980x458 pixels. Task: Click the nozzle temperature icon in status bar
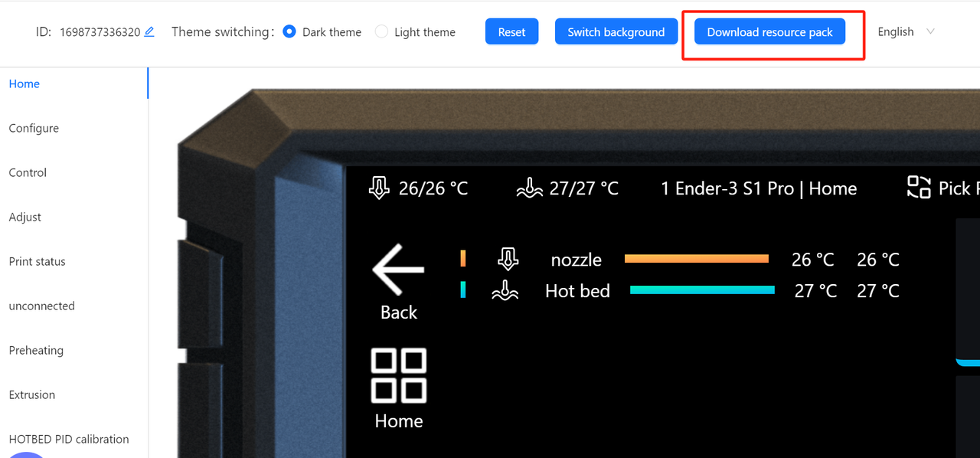pos(379,188)
